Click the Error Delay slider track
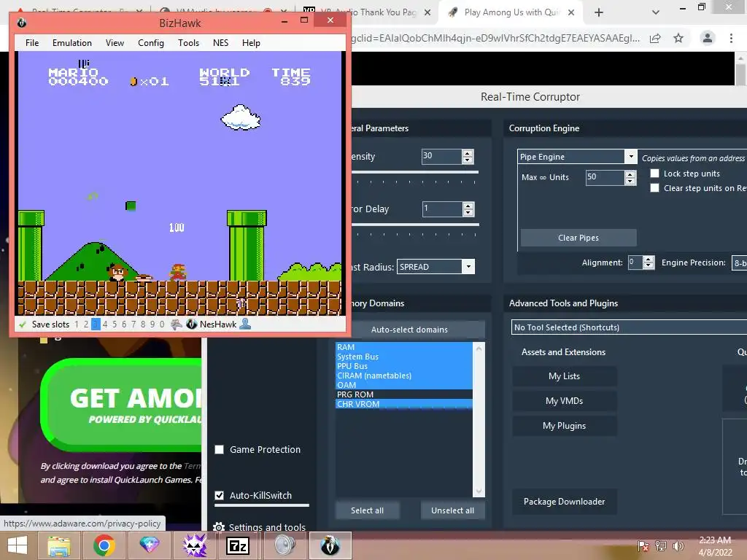 [414, 225]
